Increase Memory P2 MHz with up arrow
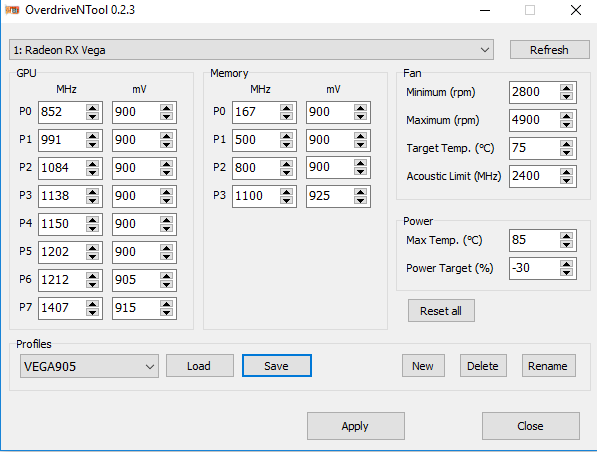The height and width of the screenshot is (452, 597). (x=286, y=164)
